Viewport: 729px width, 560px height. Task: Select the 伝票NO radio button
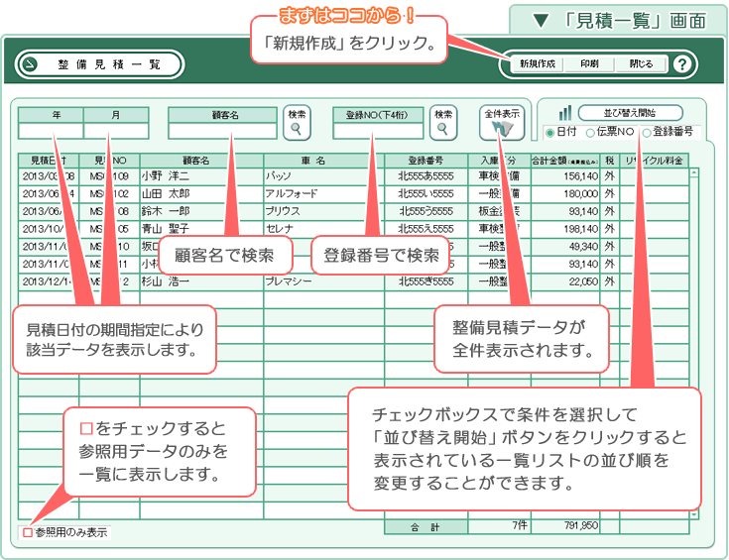coord(590,133)
